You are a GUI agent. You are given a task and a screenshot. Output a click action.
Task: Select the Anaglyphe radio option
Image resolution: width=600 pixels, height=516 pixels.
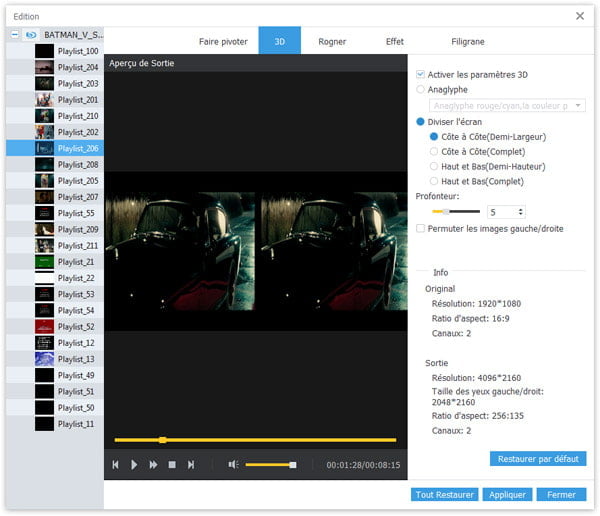coord(420,90)
